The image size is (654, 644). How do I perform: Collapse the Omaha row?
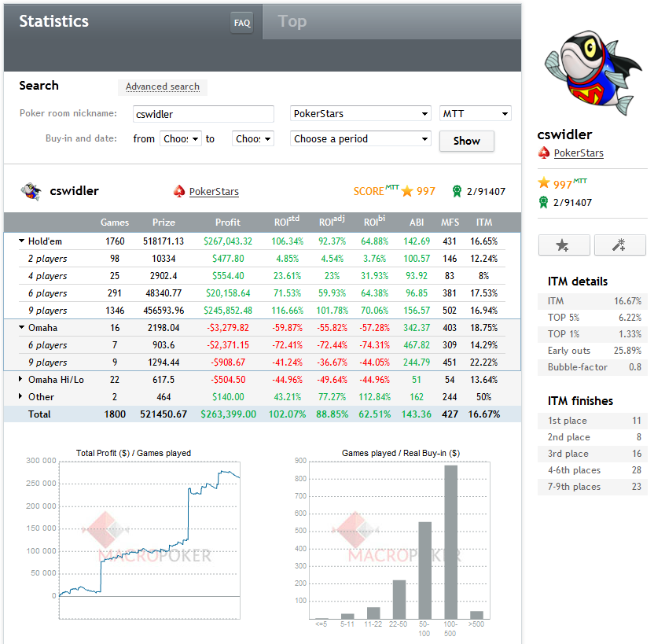[21, 328]
